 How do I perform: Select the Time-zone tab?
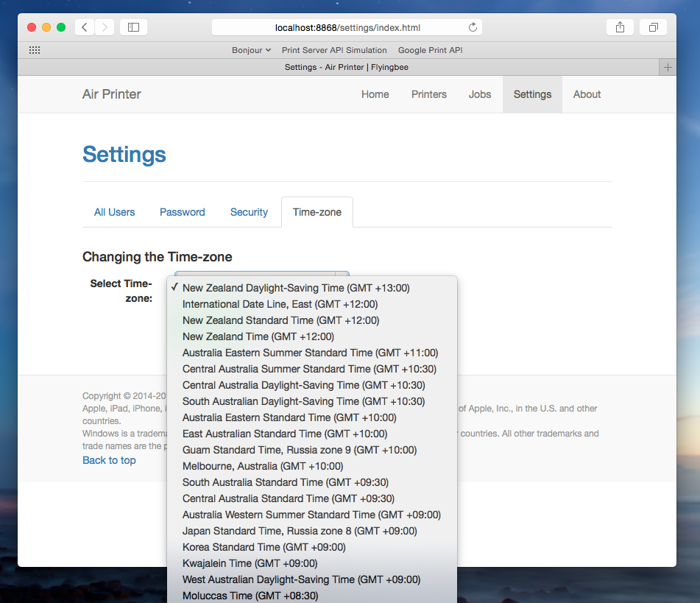tap(317, 212)
